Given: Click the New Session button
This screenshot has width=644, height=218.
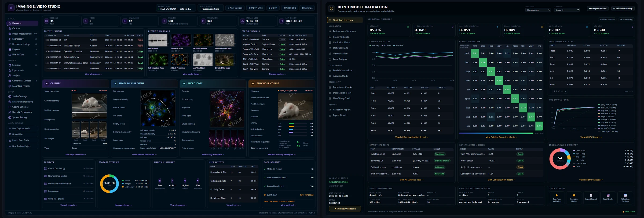Looking at the screenshot, I should click(235, 8).
